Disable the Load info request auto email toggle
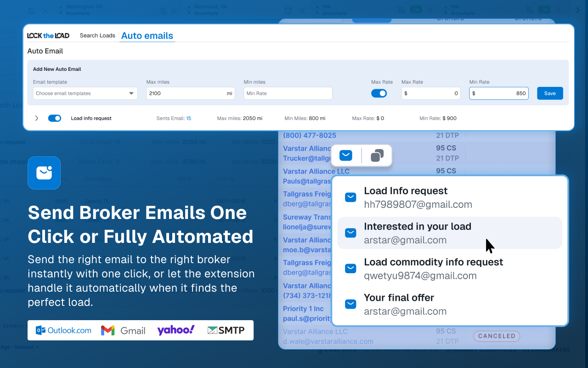The width and height of the screenshot is (588, 368). pos(55,118)
